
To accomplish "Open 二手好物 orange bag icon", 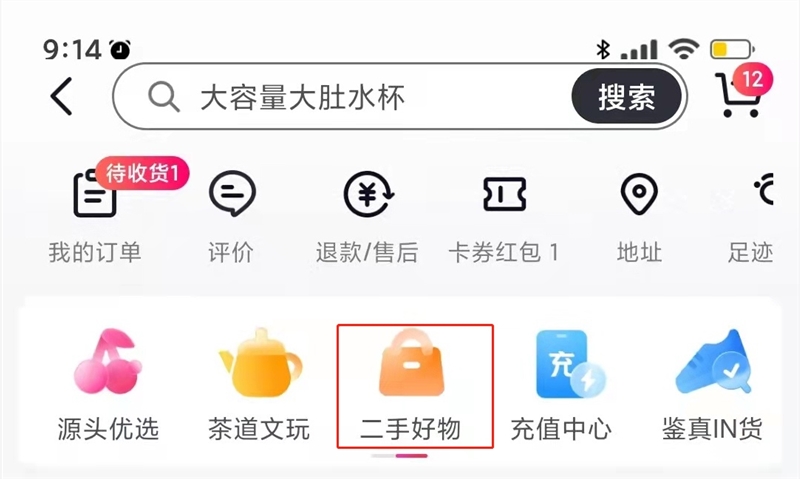I will pos(411,363).
